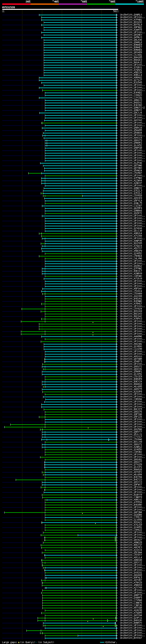Choose hit UniRef100_Q8LKU6
Screen dimensions: 146x644
[131, 40]
